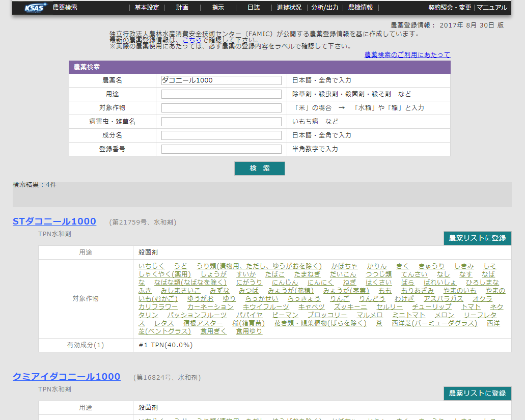This screenshot has width=525, height=420.
Task: Click the 登録番号 input field
Action: point(222,149)
